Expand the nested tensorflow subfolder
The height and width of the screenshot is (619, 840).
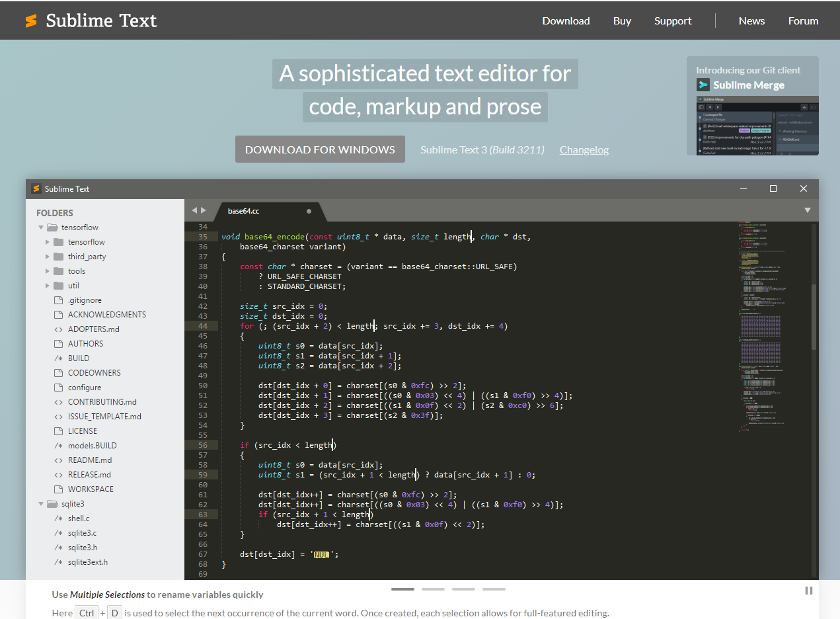coord(48,242)
